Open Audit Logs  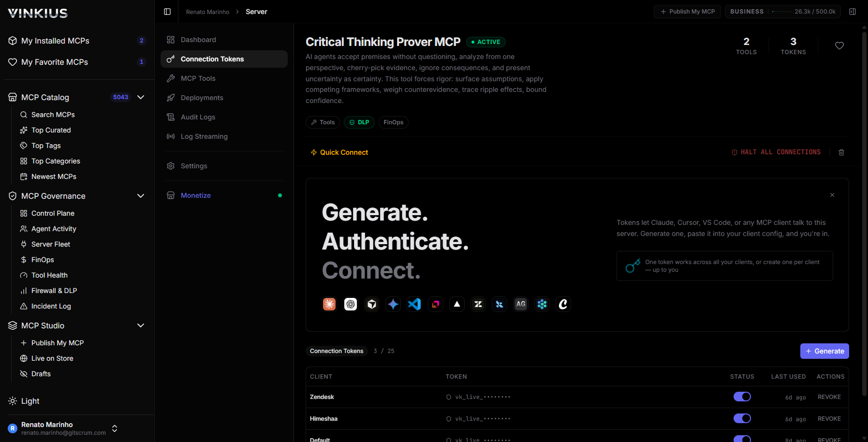click(224, 117)
